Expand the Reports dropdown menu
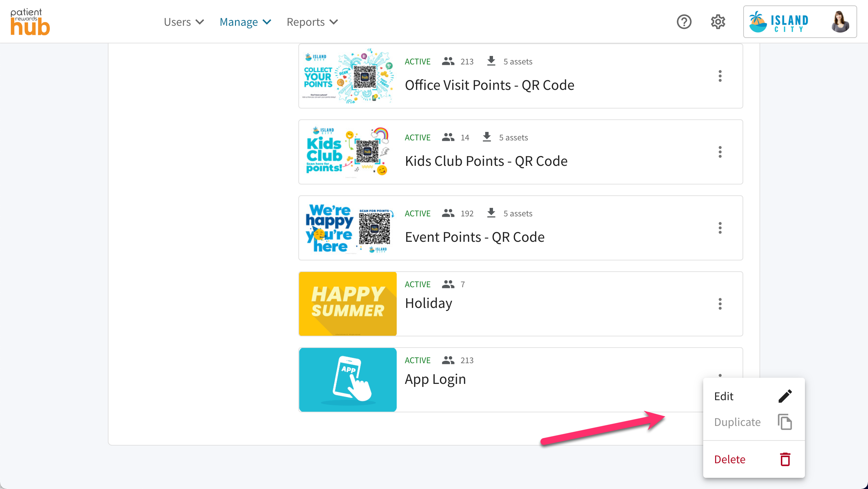Viewport: 868px width, 489px height. point(312,22)
